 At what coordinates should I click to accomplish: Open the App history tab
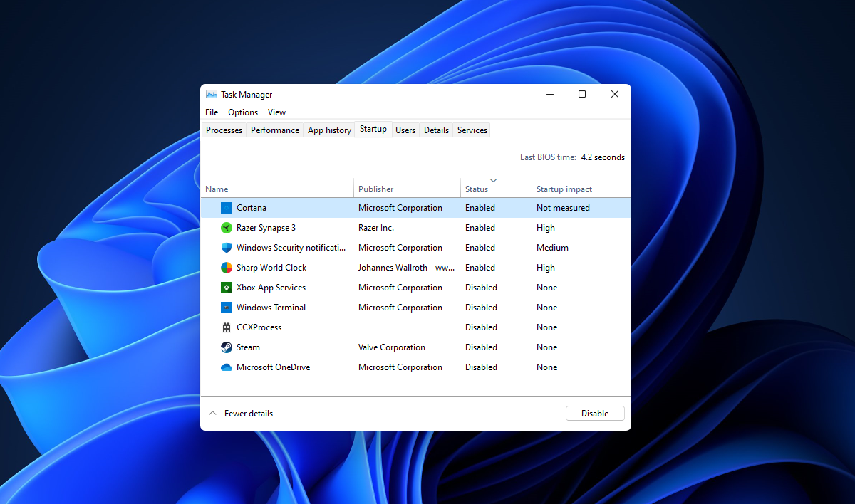(328, 130)
